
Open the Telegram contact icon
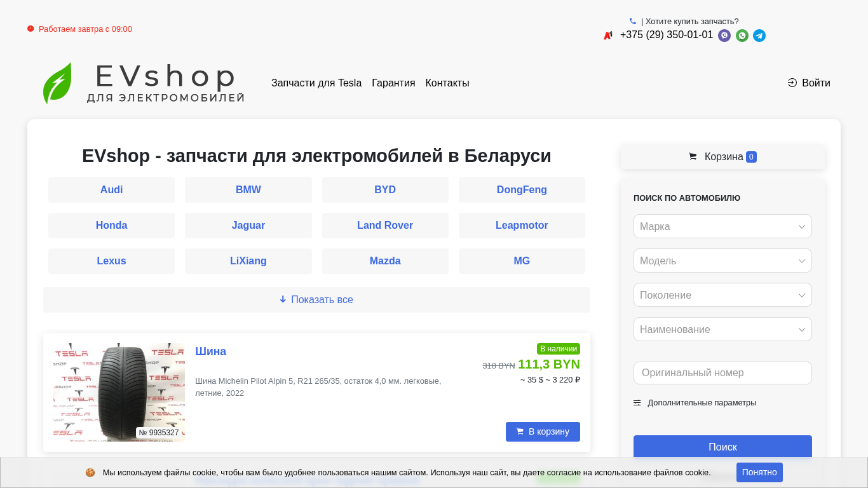pyautogui.click(x=759, y=36)
